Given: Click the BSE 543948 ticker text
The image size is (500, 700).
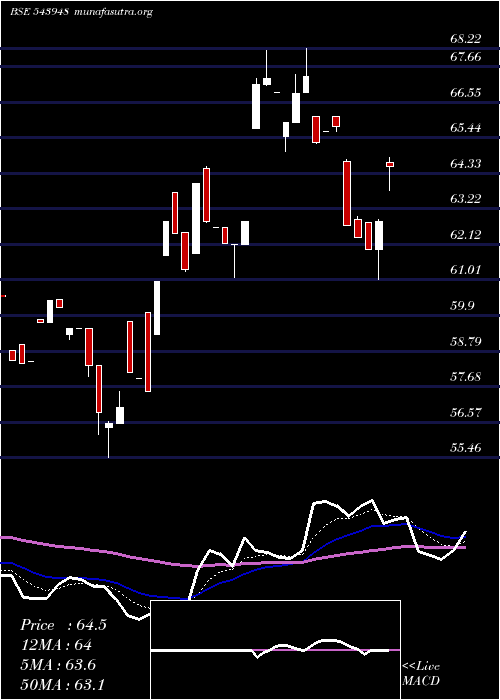Looking at the screenshot, I should 39,12.
